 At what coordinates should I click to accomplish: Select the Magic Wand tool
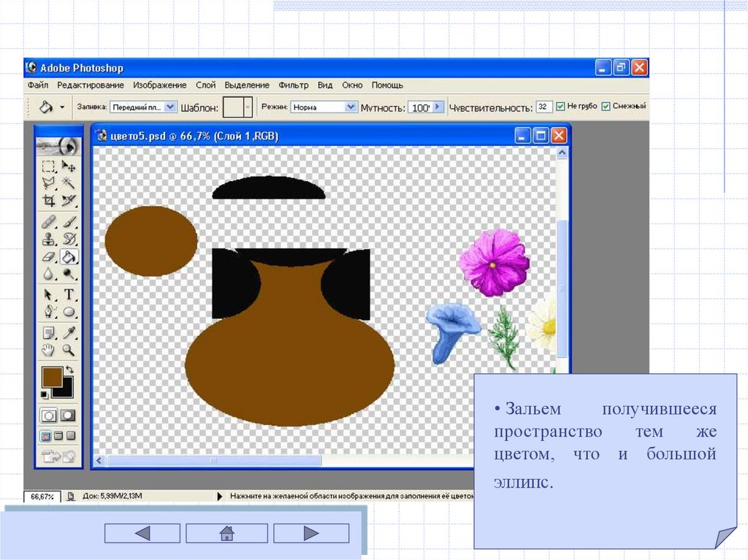pos(69,183)
